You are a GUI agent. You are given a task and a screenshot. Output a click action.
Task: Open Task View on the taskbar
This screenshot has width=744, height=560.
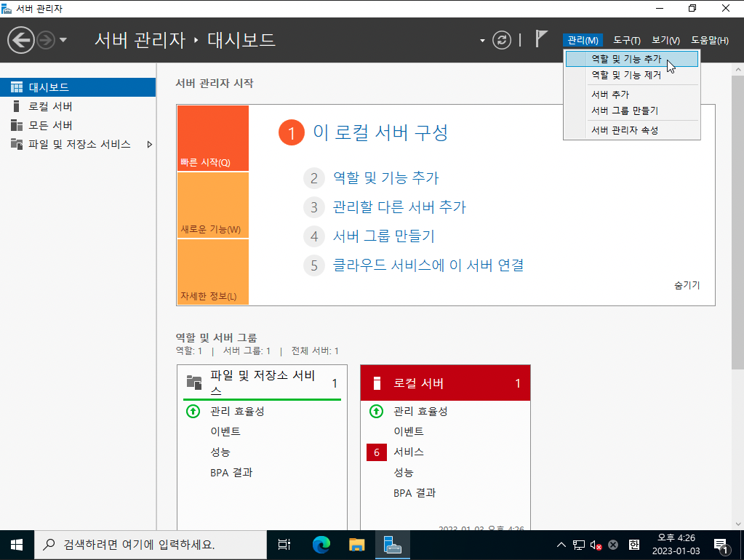coord(284,545)
